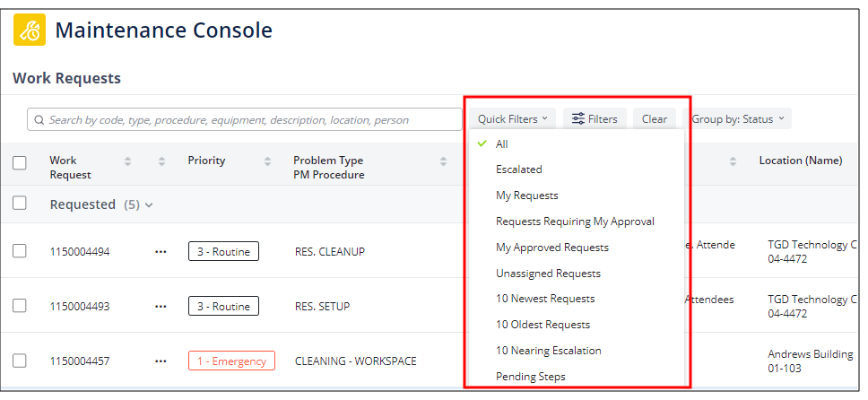Screen dimensions: 868x400
Task: Open the ellipsis menu for request 1150004457
Action: tap(161, 361)
